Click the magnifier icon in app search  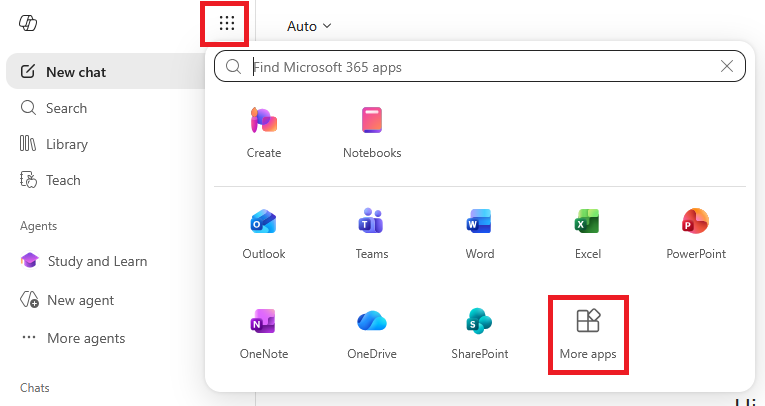pos(233,67)
